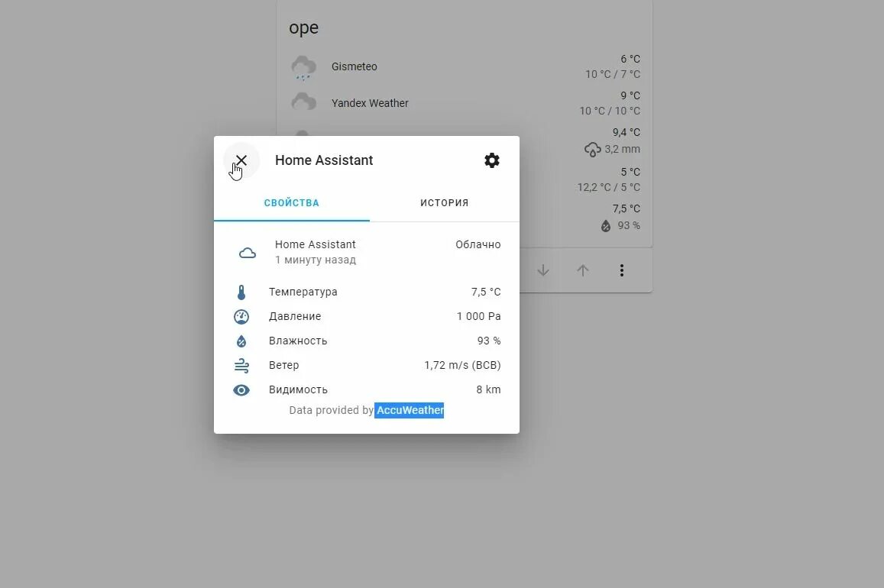This screenshot has width=884, height=588.
Task: Click the '1,72 m/s (ВСВ)' wind value
Action: coord(462,365)
